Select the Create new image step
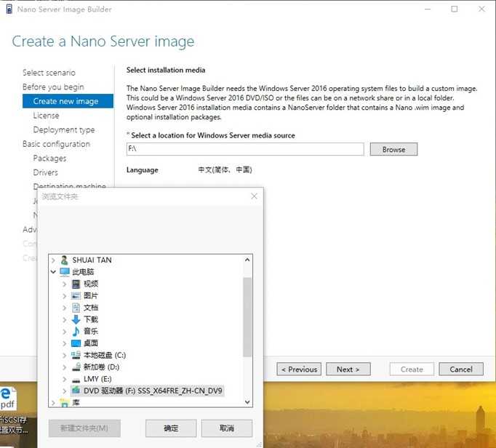496x448 pixels. pyautogui.click(x=68, y=101)
